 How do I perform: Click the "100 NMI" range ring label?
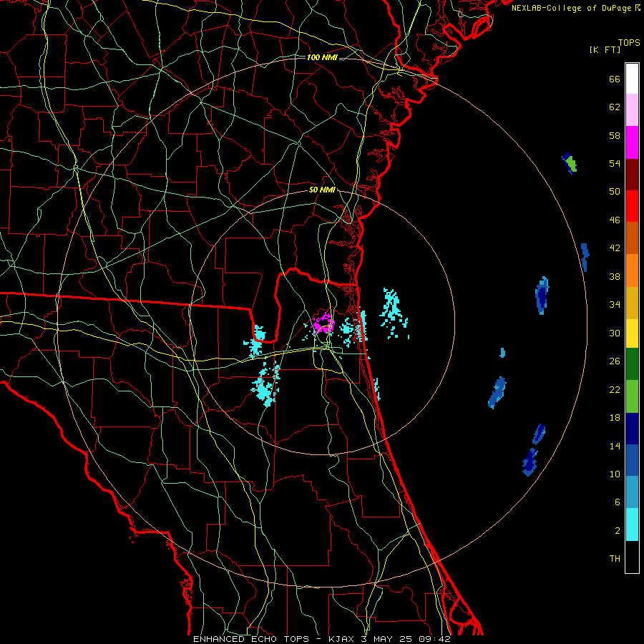pos(322,57)
